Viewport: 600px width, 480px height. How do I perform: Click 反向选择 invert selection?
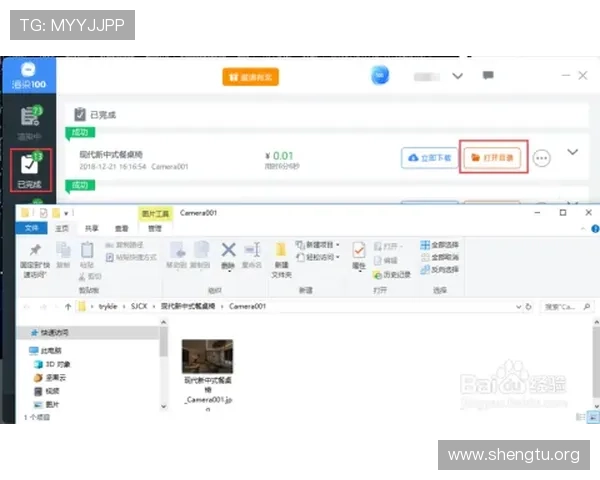coord(439,269)
